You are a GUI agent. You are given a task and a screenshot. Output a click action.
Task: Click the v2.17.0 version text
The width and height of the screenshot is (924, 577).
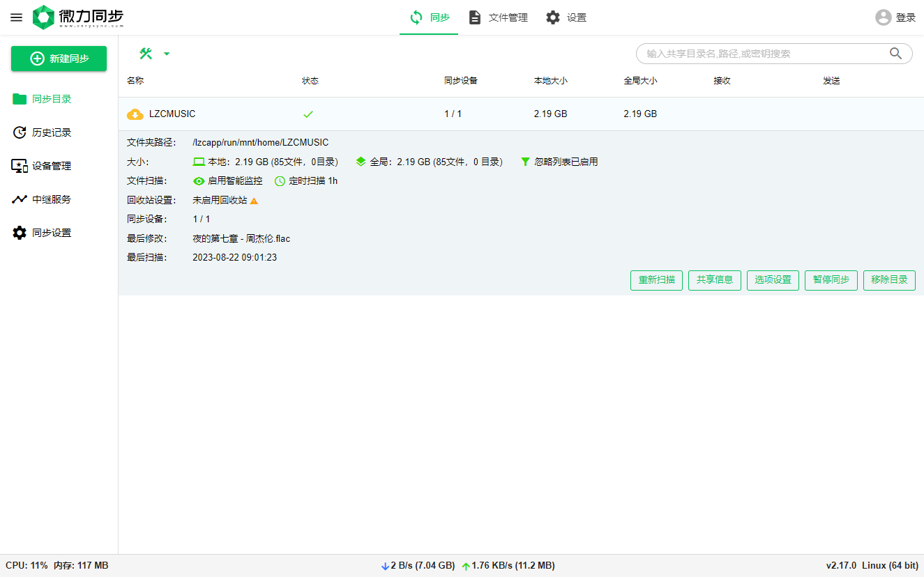[x=841, y=566]
